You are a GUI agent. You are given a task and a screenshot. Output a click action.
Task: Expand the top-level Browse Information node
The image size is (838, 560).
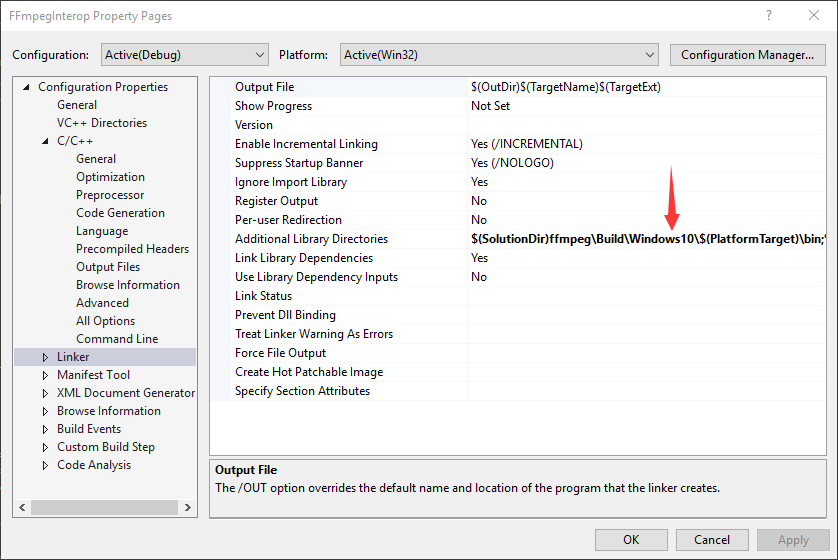pos(45,411)
